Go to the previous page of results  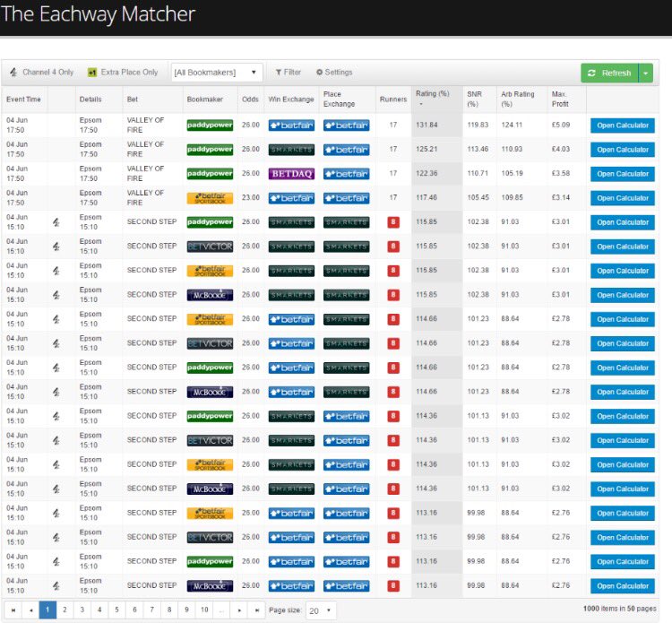point(30,610)
